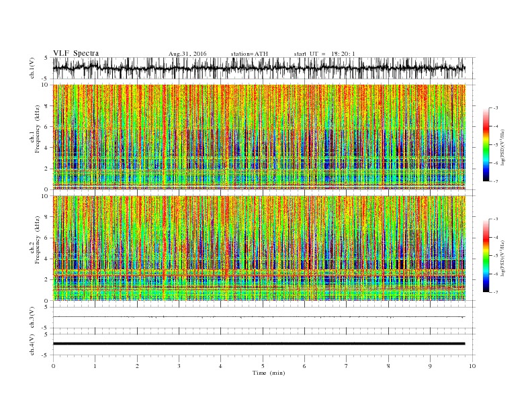Click the "-3" label on the ch.1 color bar
Viewport: 532px width, 411px height.
pos(496,108)
